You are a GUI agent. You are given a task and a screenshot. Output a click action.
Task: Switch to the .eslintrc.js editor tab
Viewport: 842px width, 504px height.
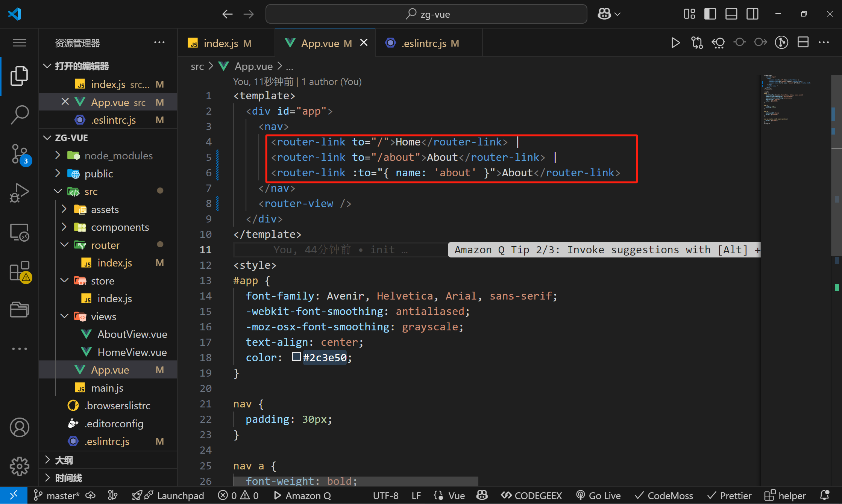point(424,44)
